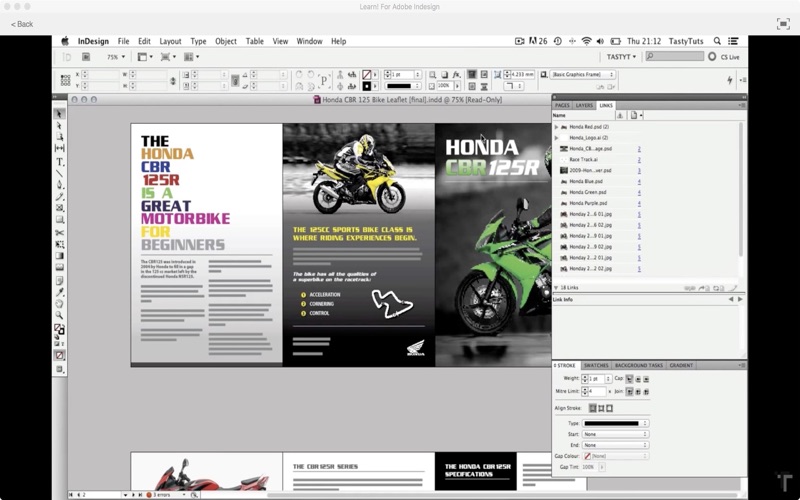Click the fullscreen icon at top right
800x500 pixels.
pyautogui.click(x=783, y=23)
